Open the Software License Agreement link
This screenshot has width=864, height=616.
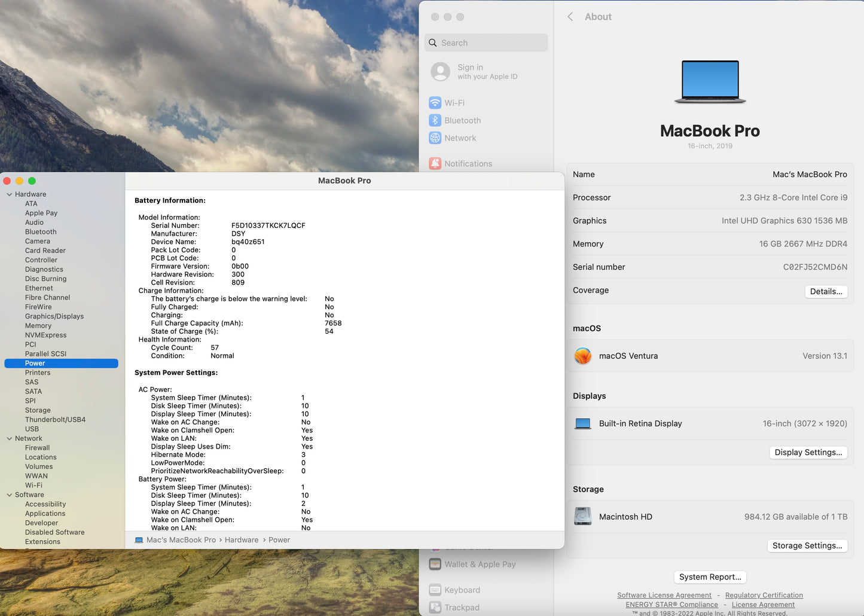tap(664, 595)
